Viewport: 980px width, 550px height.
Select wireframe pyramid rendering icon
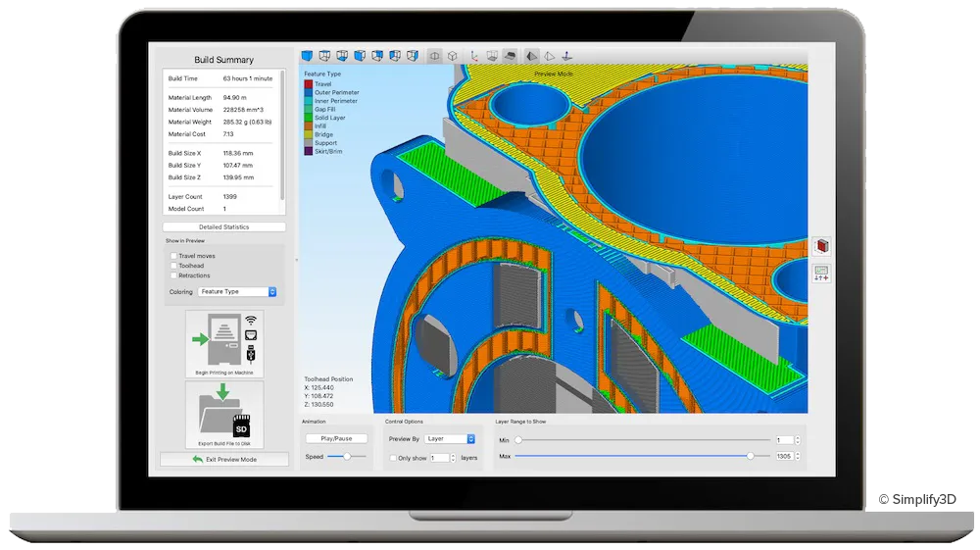549,56
